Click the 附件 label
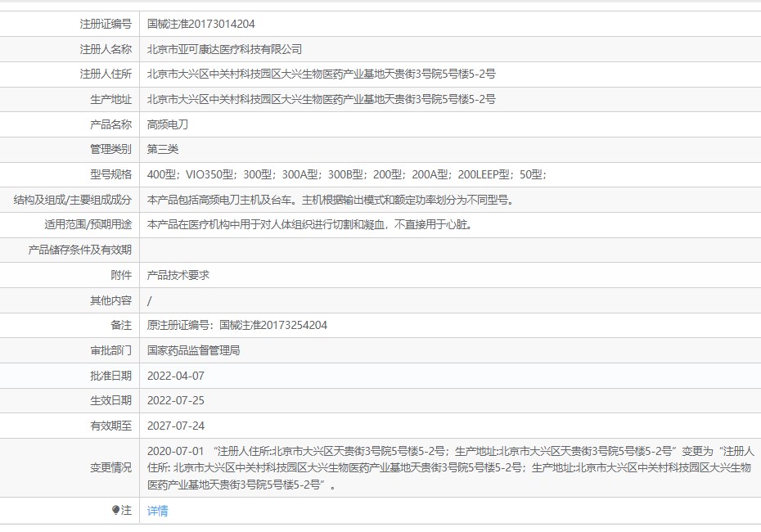Image resolution: width=761 pixels, height=532 pixels. (121, 275)
